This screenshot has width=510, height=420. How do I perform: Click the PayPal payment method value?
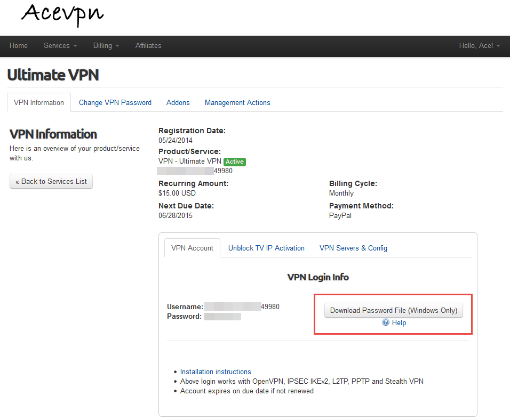(340, 215)
